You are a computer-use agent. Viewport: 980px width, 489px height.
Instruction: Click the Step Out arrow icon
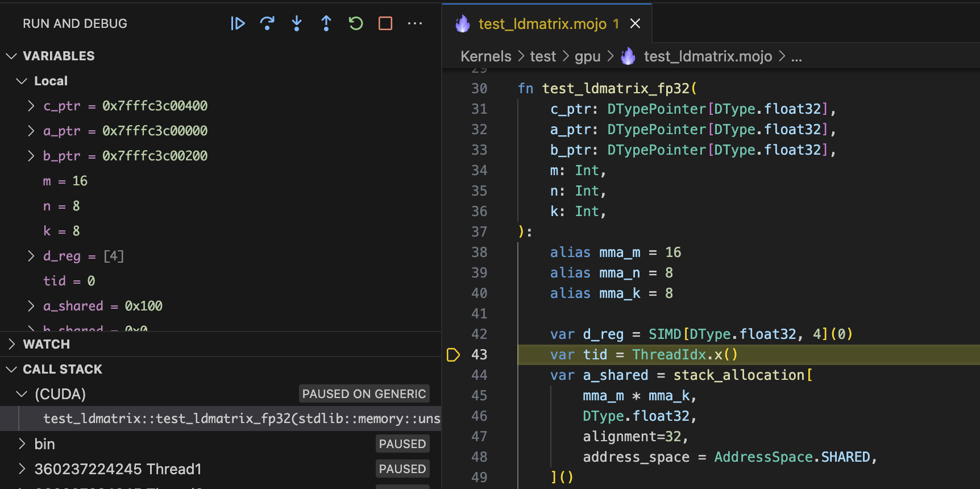coord(326,23)
